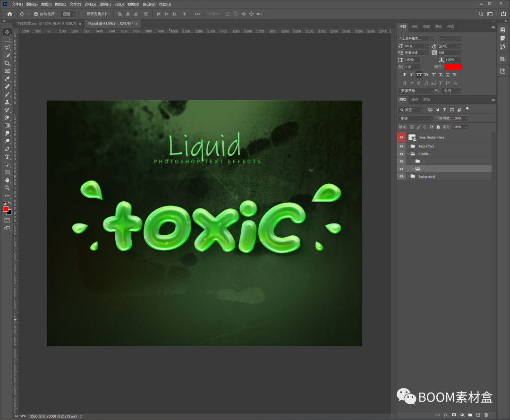The image size is (510, 420).
Task: Select the Zoom tool in toolbar
Action: [x=7, y=188]
